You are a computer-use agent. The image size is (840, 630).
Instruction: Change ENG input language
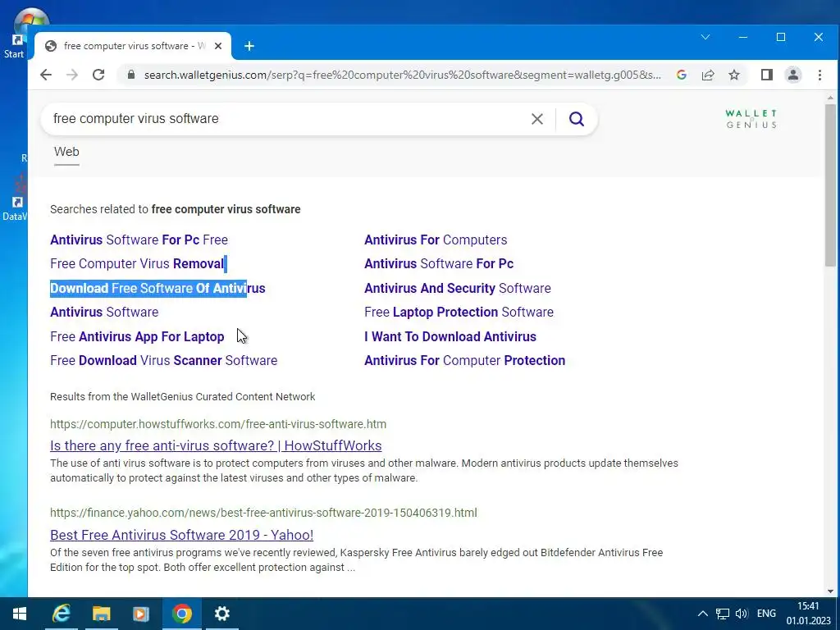pos(766,614)
